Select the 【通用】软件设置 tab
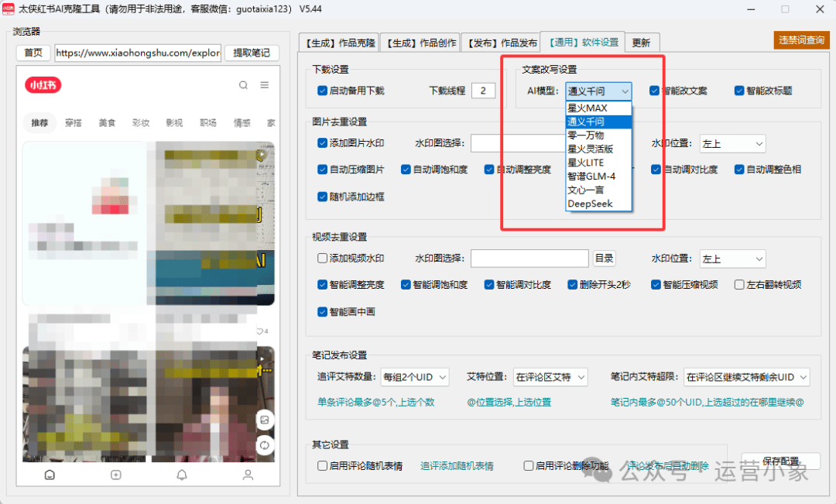 pyautogui.click(x=584, y=42)
